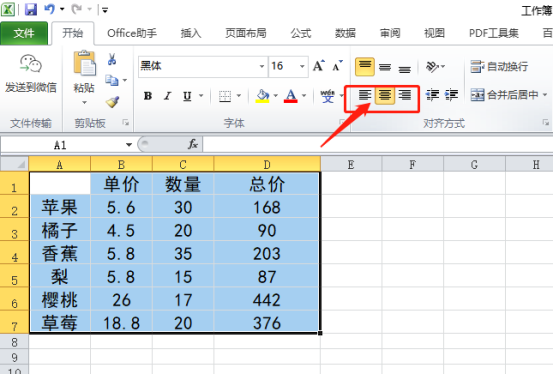The width and height of the screenshot is (554, 375).
Task: Open borders dropdown arrow
Action: (x=239, y=96)
